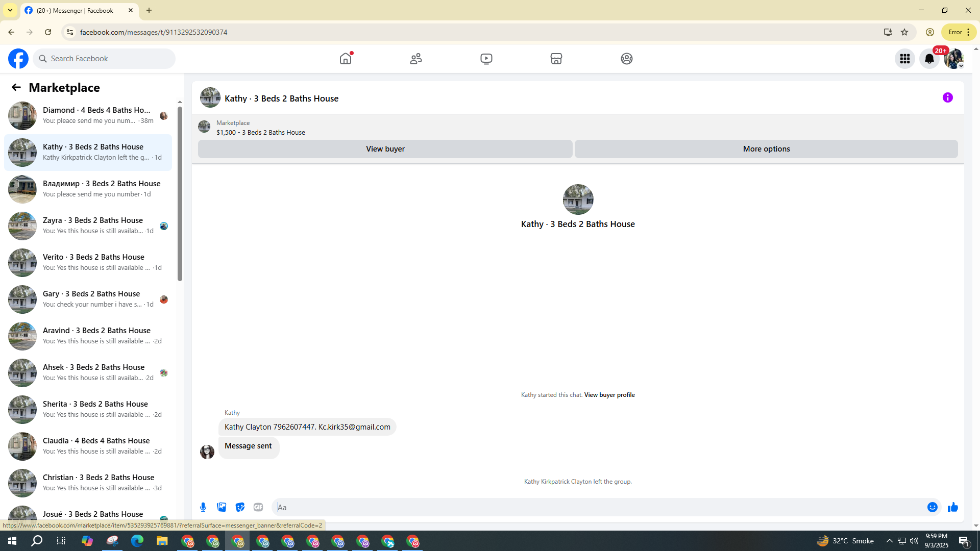Click the Kathy Clayton contact message bubble

(x=307, y=427)
